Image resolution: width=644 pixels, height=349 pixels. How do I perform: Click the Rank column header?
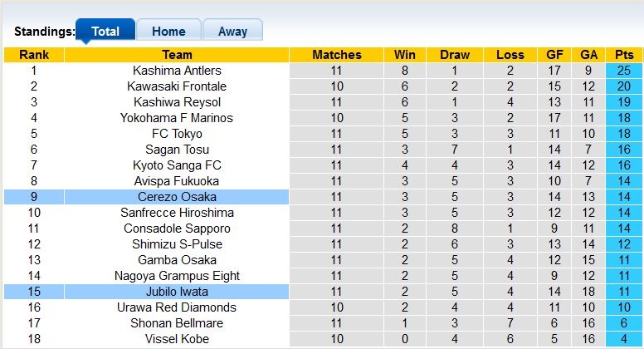pyautogui.click(x=34, y=55)
